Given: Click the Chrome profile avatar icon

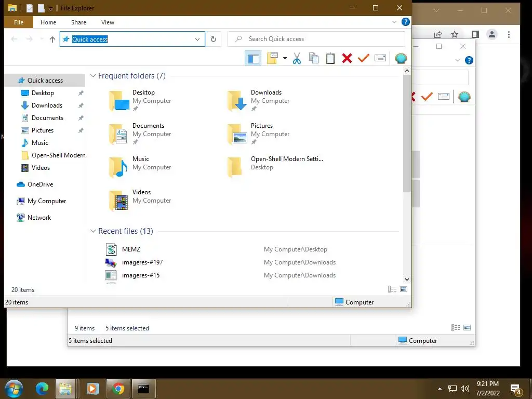Looking at the screenshot, I should coord(491,34).
